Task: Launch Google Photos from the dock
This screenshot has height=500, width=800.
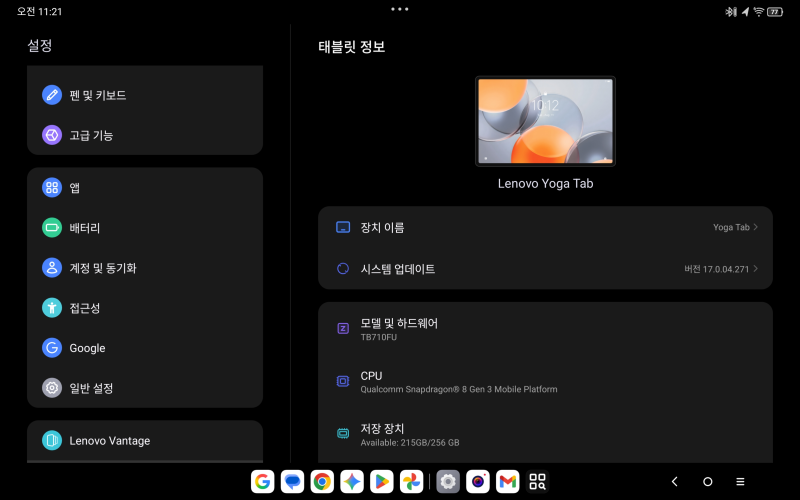Action: point(411,481)
